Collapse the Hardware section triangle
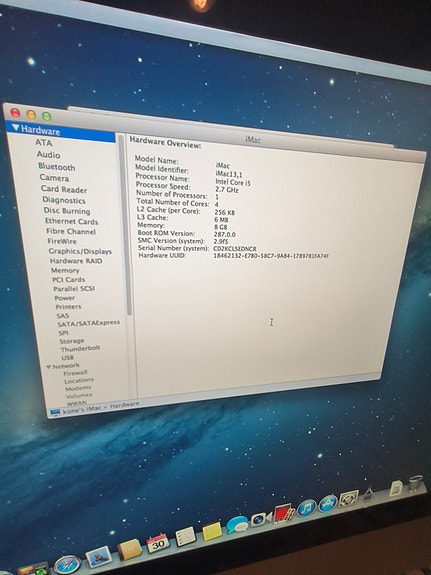 click(15, 128)
